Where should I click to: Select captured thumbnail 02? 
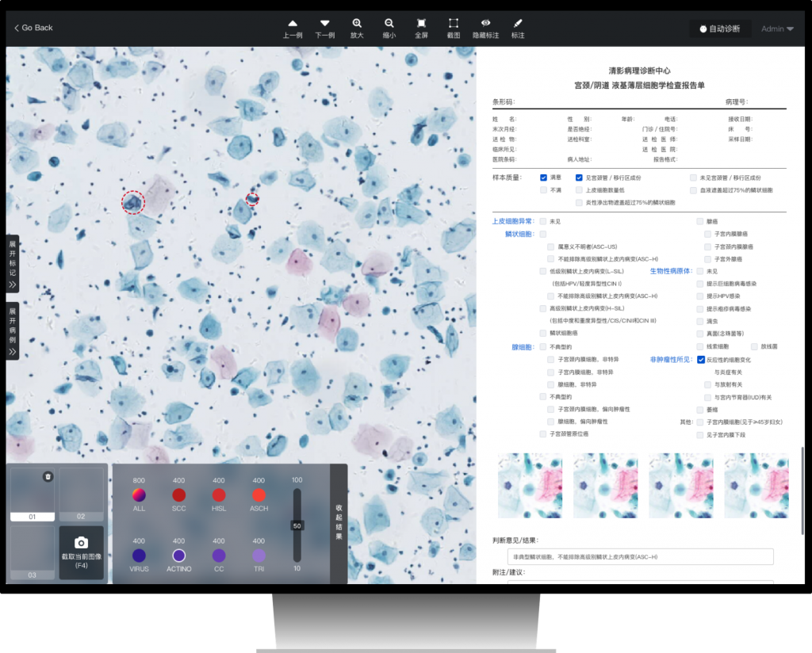pyautogui.click(x=82, y=495)
